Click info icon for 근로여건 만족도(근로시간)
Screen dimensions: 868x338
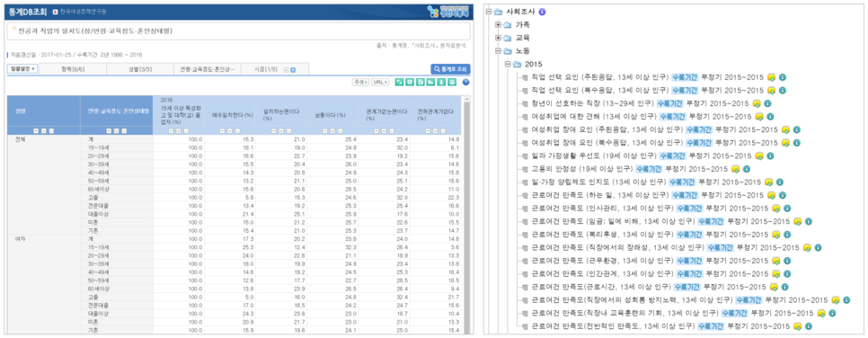coord(785,287)
